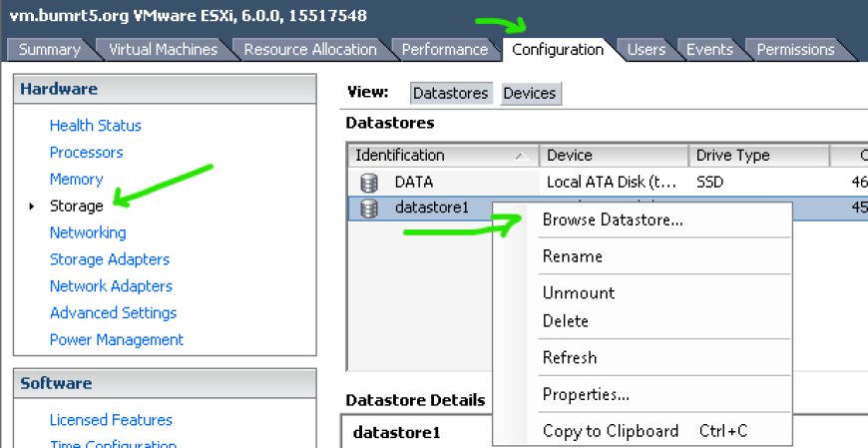Go to the Performance tab
The width and height of the screenshot is (868, 448).
[x=445, y=49]
